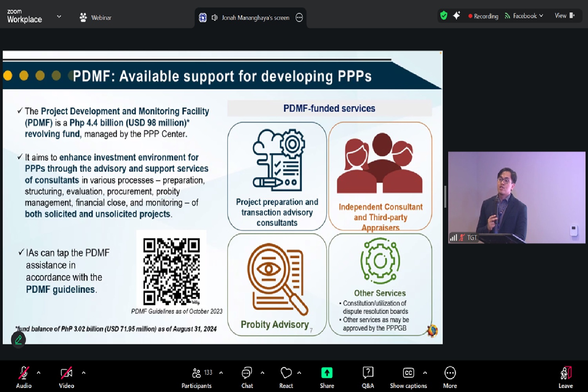Viewport: 588px width, 392px height.
Task: Click the React heart icon
Action: coord(286,378)
